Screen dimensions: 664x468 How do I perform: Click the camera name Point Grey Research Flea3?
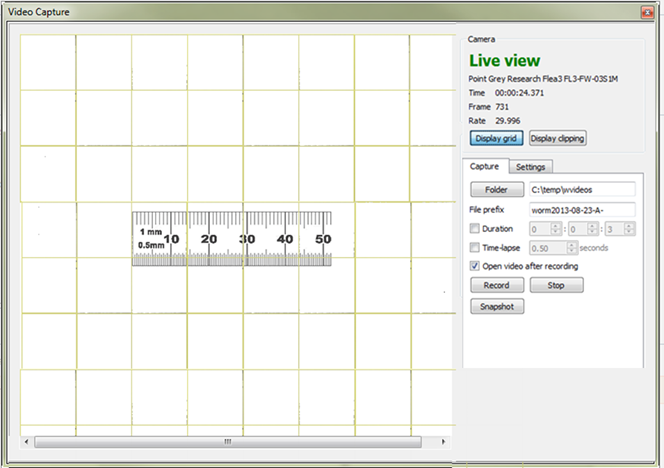coord(543,79)
